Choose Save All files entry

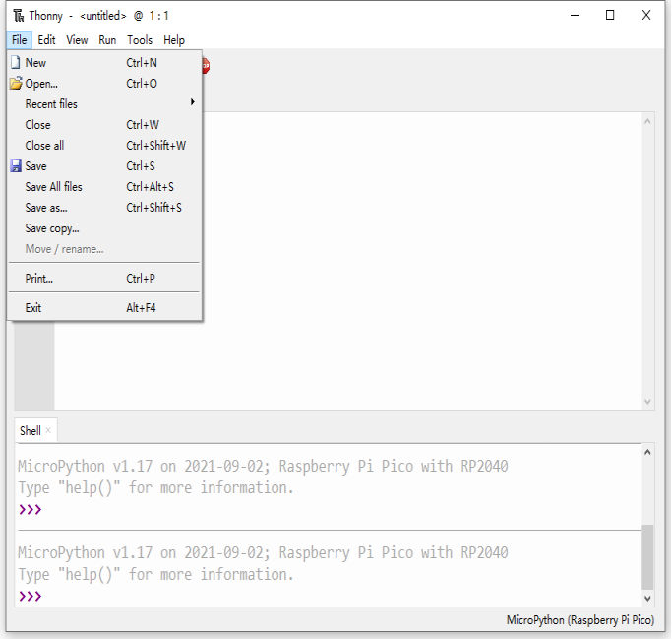click(104, 187)
